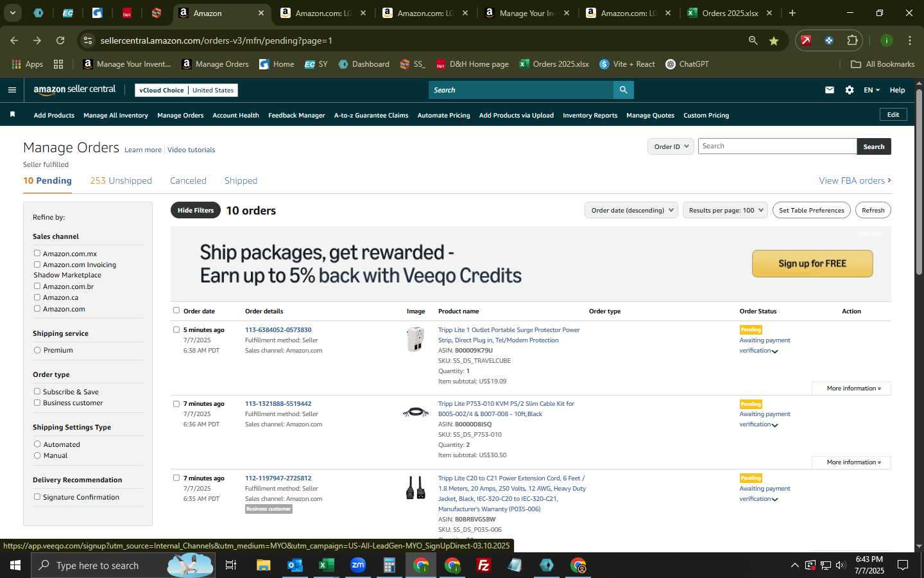Viewport: 924px width, 578px height.
Task: Expand More information for order 113-6384052-0573830
Action: [x=851, y=389]
